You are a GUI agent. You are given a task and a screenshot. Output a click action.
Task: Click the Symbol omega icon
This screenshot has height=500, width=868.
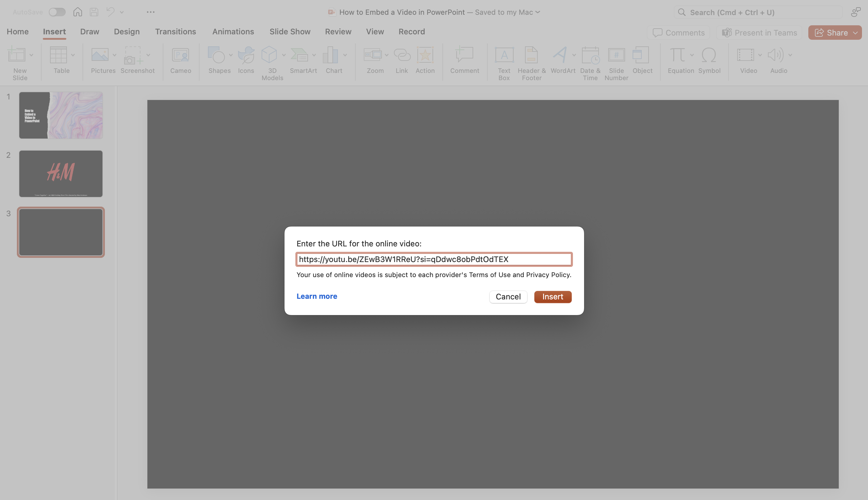click(x=709, y=55)
